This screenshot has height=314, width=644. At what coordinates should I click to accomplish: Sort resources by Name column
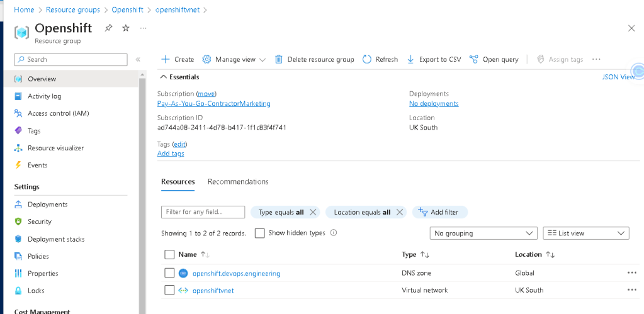pos(194,254)
